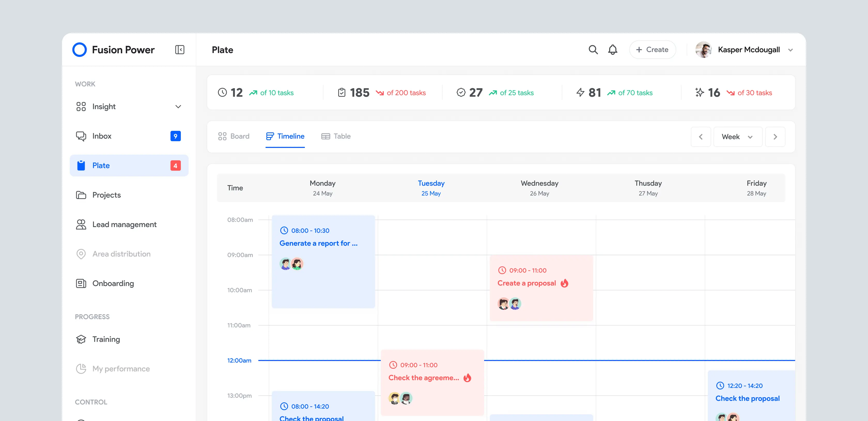Click the Projects folder icon
This screenshot has width=868, height=421.
coord(81,195)
